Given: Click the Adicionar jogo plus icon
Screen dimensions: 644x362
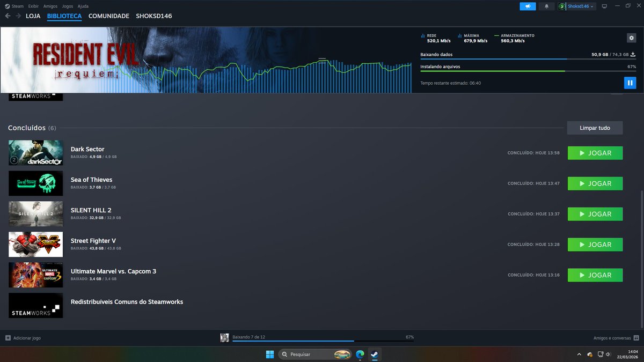Looking at the screenshot, I should pos(8,338).
